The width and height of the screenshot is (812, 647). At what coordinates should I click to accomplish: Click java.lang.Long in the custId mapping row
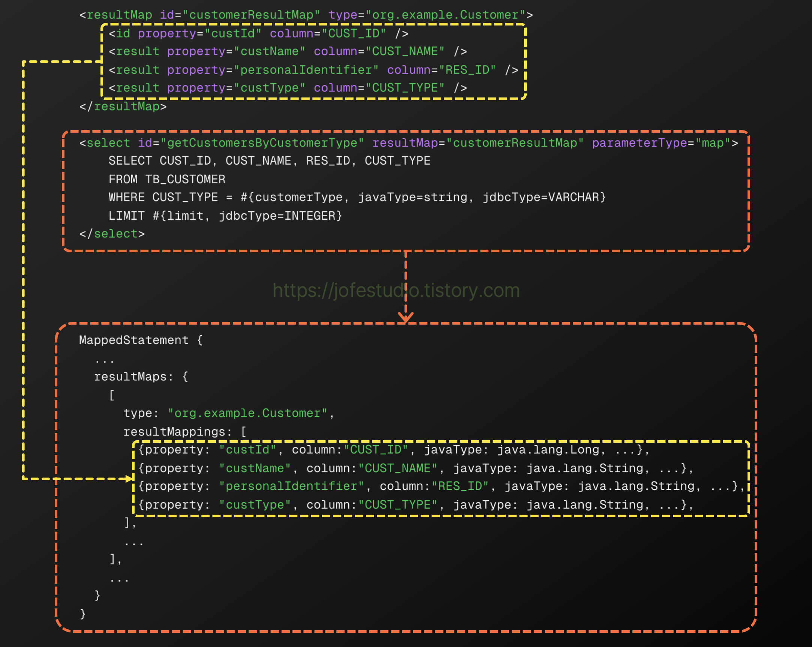click(x=548, y=450)
